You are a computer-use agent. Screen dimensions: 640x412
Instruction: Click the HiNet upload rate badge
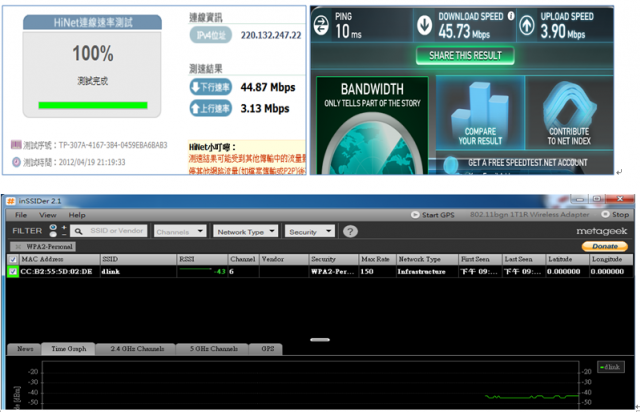pyautogui.click(x=211, y=108)
